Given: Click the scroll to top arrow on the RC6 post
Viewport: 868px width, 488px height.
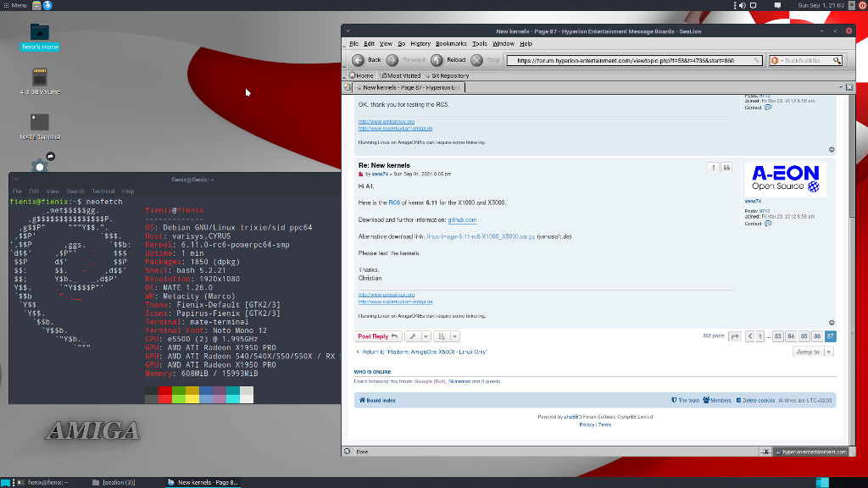Looking at the screenshot, I should [x=832, y=323].
